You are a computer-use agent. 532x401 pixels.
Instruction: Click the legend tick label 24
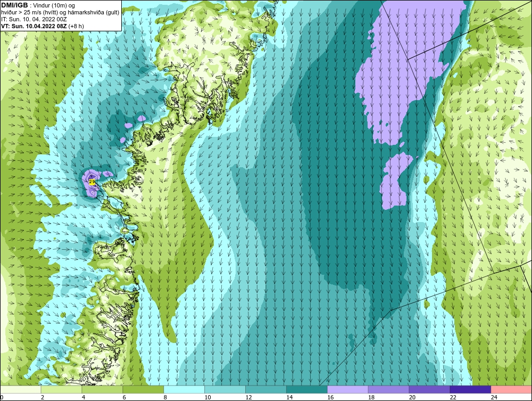pyautogui.click(x=494, y=397)
